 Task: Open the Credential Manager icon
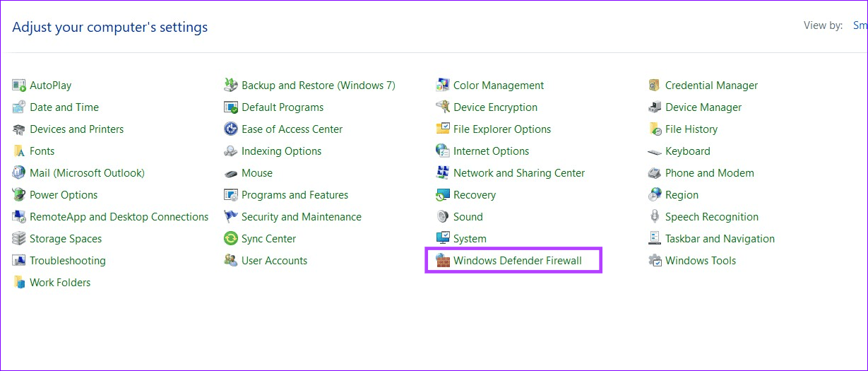pyautogui.click(x=655, y=86)
